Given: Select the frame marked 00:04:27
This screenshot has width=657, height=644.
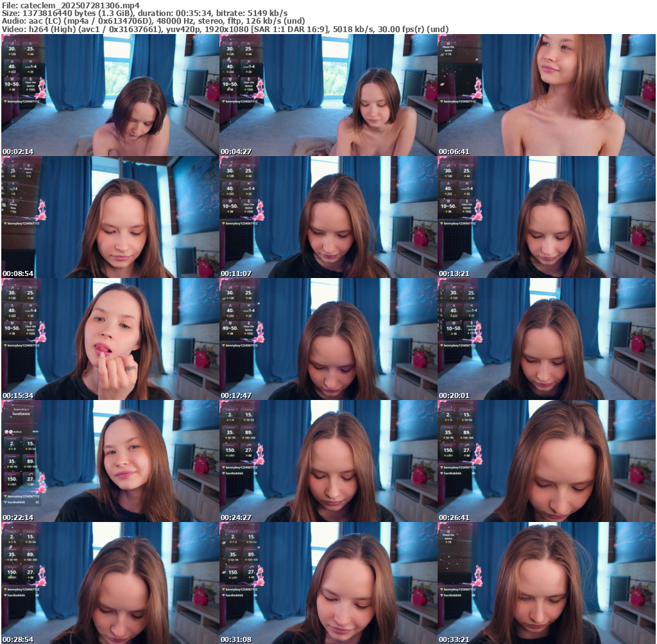Looking at the screenshot, I should [x=328, y=95].
